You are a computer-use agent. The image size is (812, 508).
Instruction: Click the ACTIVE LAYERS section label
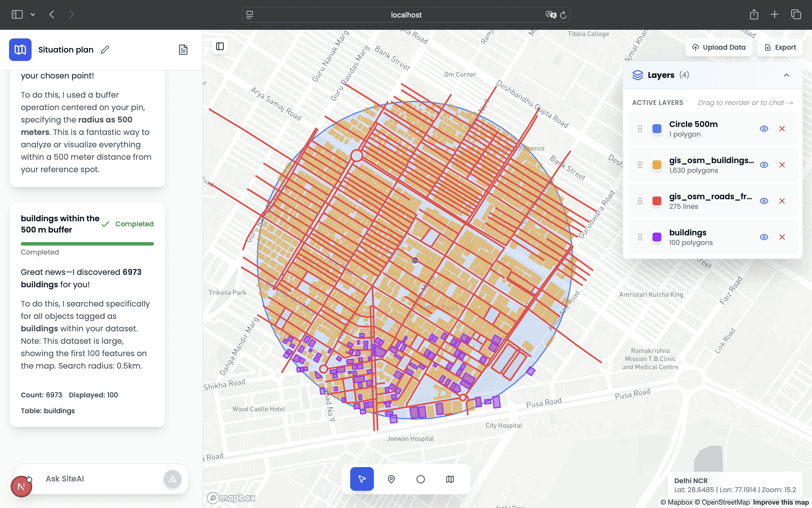click(x=657, y=103)
